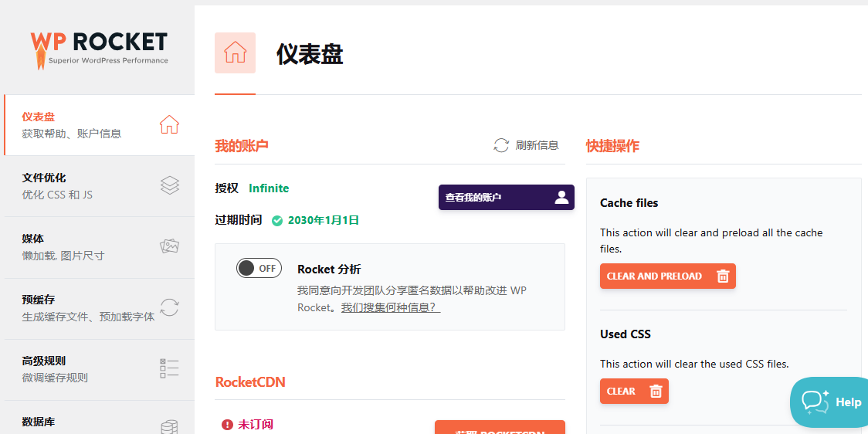Click house icon in 仪表盘 sidebar item
This screenshot has width=868, height=434.
[x=169, y=124]
